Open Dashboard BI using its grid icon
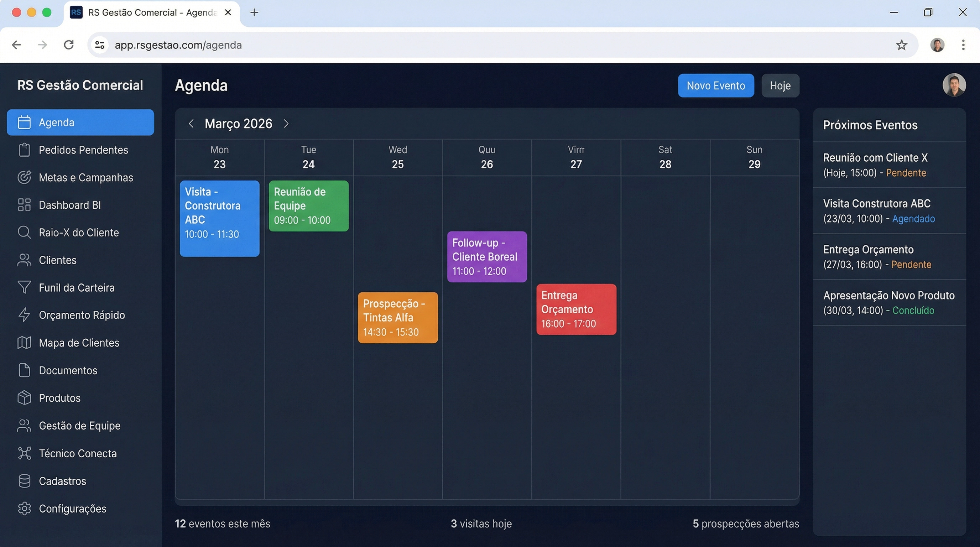The height and width of the screenshot is (547, 980). pyautogui.click(x=24, y=205)
